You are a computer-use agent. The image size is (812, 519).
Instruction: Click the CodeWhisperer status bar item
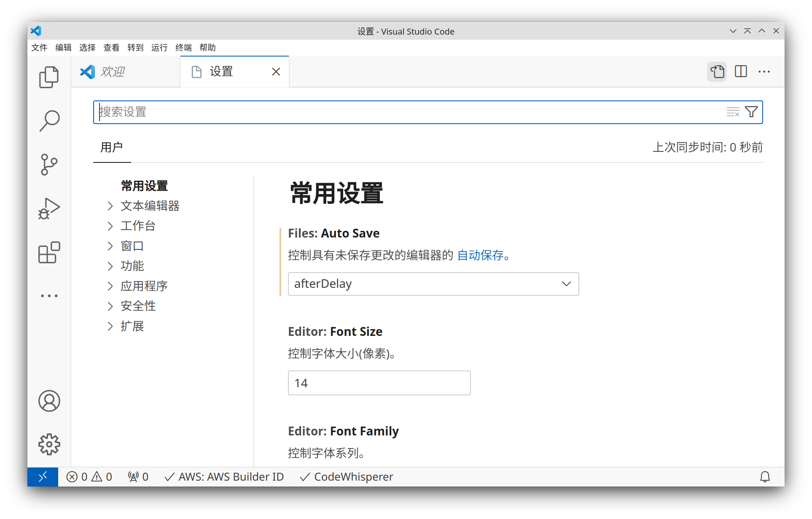click(346, 476)
